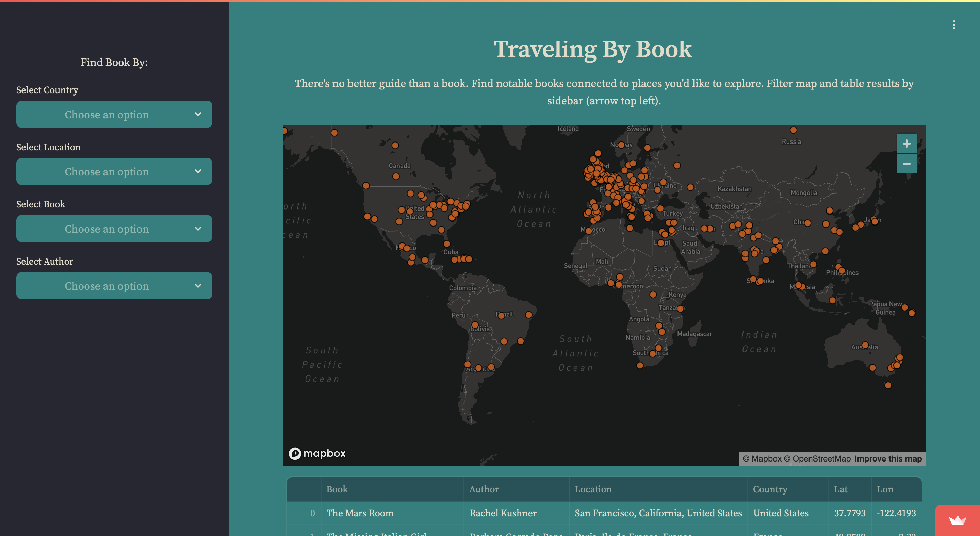980x536 pixels.
Task: Expand the Select Book chevron
Action: [198, 229]
